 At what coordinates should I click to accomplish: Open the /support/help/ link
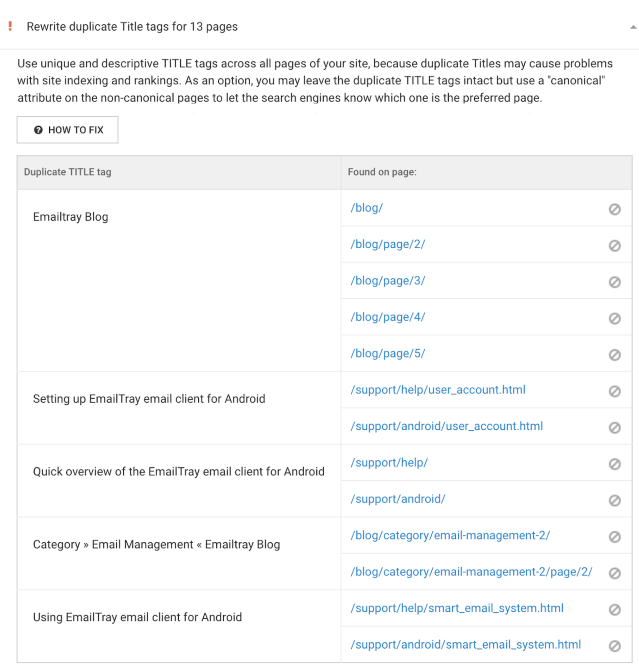389,462
